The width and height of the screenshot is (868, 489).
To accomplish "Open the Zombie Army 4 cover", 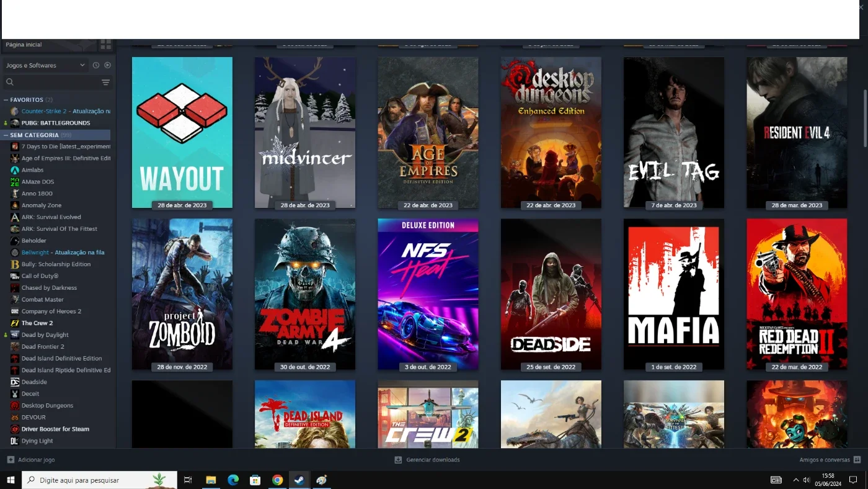I will [305, 294].
